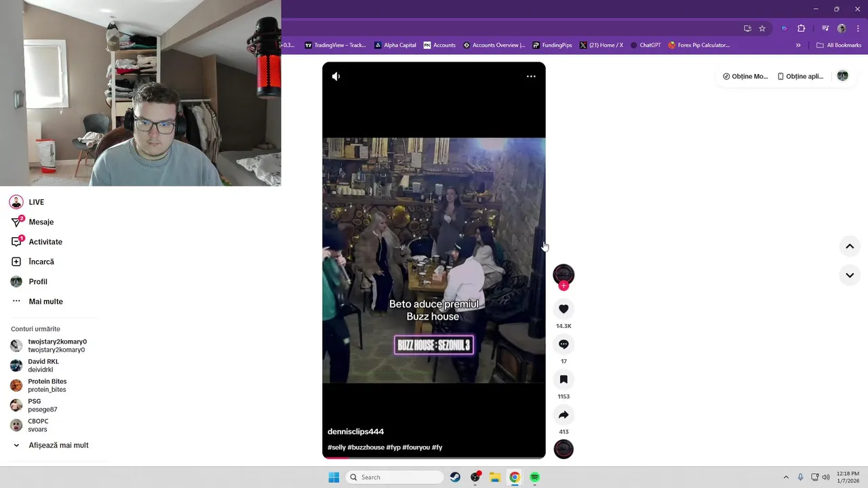This screenshot has width=868, height=488.
Task: Open Spotify from the taskbar
Action: coord(534,477)
